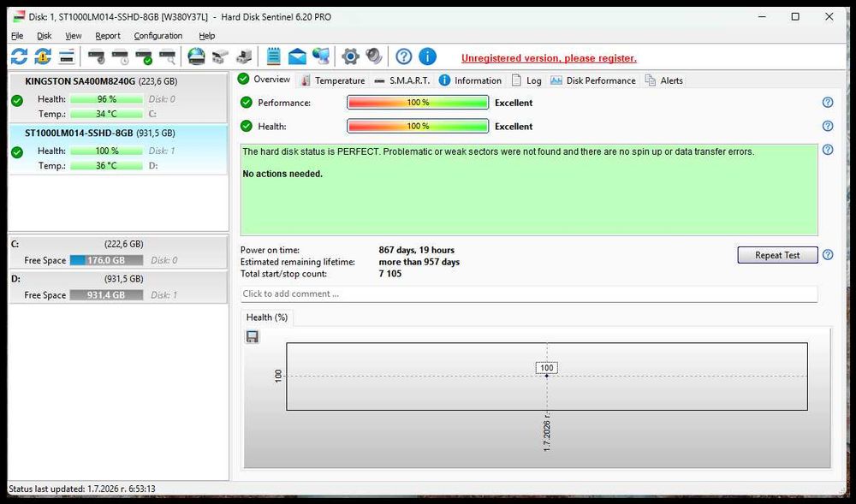Click the help icon beside Performance bar
Screen dimensions: 856x504
click(828, 103)
